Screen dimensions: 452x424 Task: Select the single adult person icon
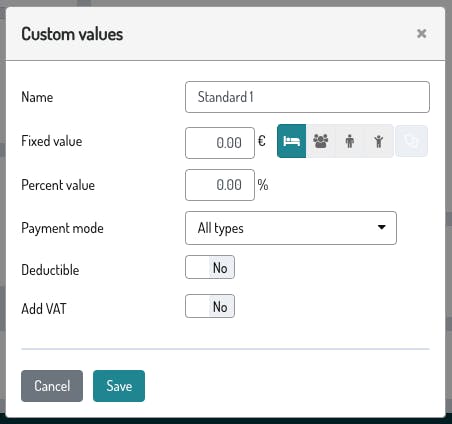(350, 141)
